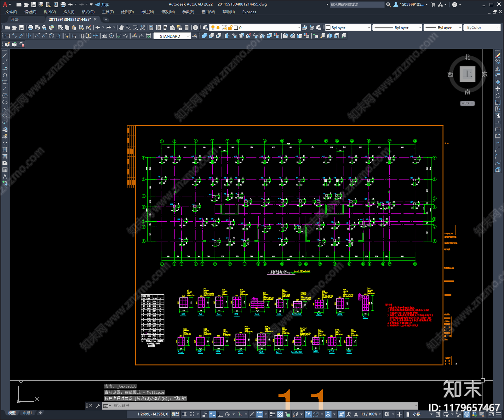Screen dimensions: 504x420
Task: Open the STANDARD dimension style dropdown
Action: click(x=172, y=36)
